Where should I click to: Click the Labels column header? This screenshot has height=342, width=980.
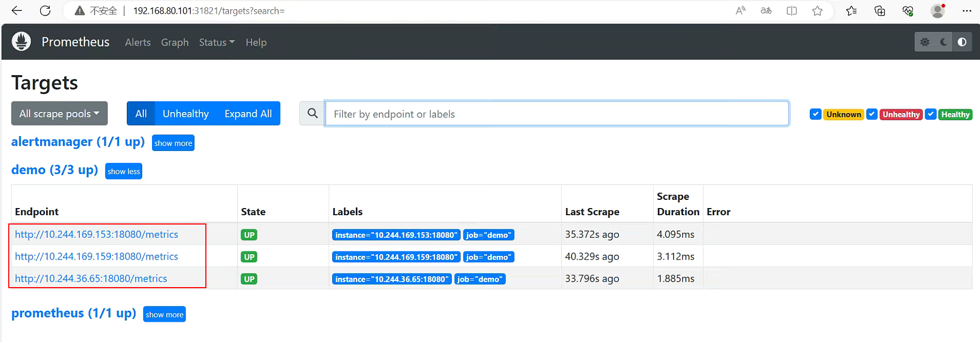click(x=348, y=211)
